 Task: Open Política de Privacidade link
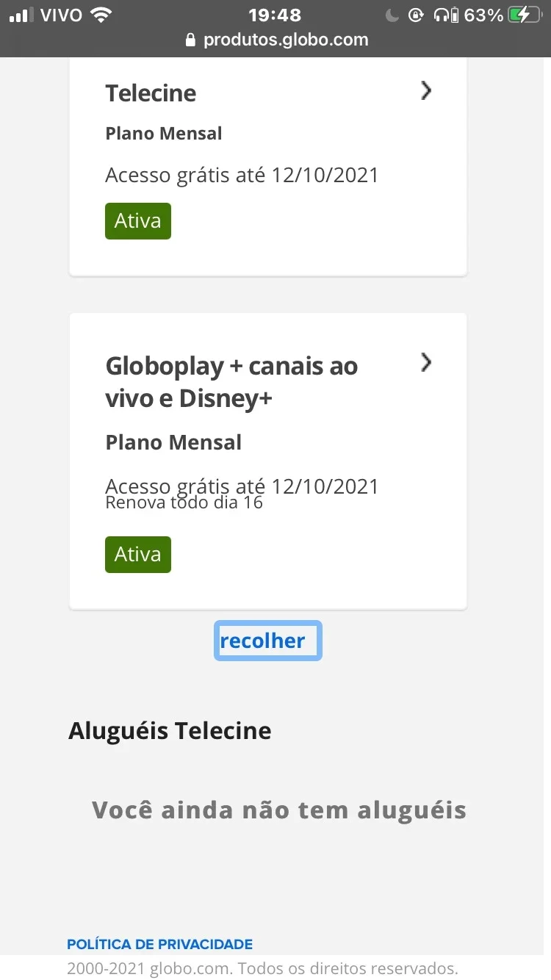tap(159, 944)
